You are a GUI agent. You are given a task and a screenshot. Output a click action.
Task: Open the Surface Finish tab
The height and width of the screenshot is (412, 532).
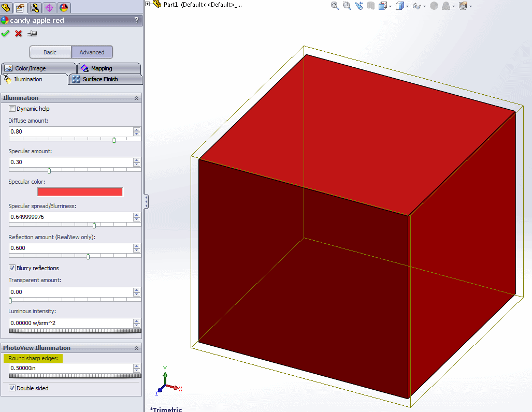coord(106,79)
